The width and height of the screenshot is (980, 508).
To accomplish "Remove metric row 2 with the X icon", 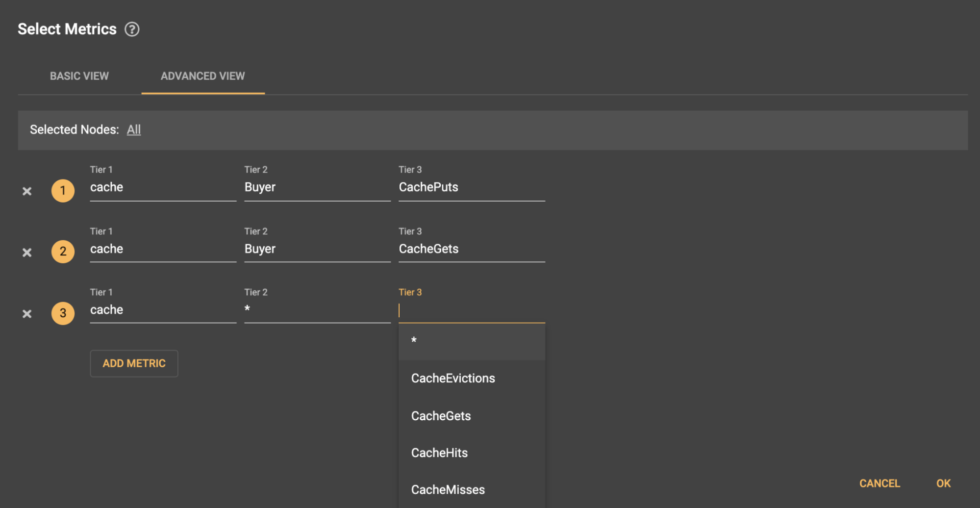I will click(x=27, y=253).
